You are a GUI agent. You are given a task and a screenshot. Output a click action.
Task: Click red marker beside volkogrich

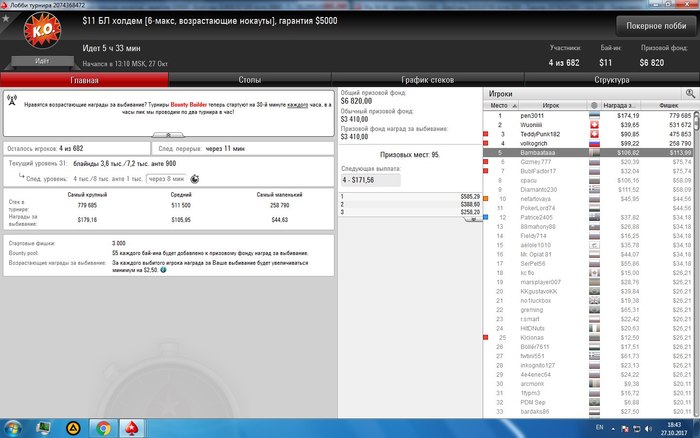[x=486, y=143]
